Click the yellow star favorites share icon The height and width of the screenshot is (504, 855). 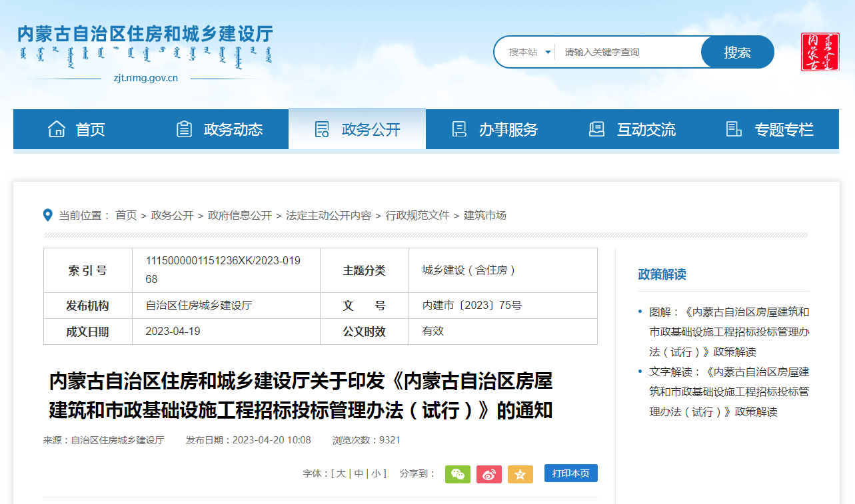click(520, 474)
